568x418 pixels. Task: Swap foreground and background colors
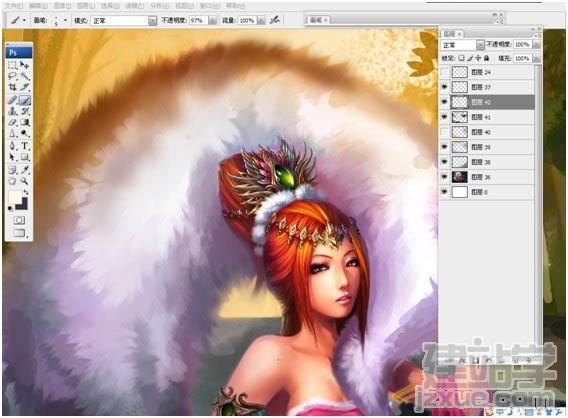pos(26,192)
